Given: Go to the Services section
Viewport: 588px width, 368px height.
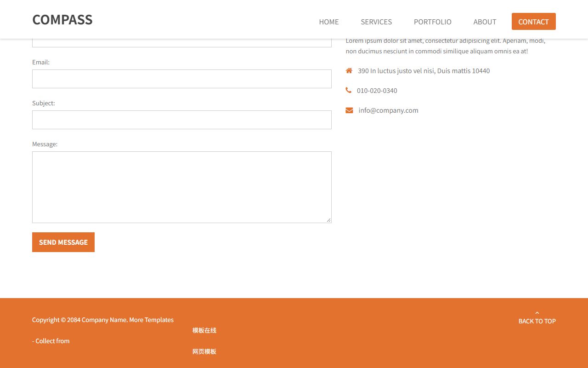Looking at the screenshot, I should (376, 22).
